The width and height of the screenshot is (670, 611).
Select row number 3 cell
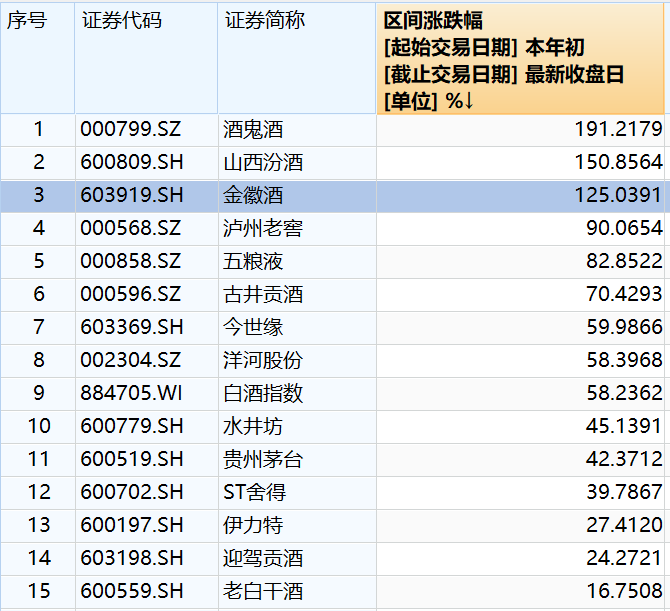(38, 195)
